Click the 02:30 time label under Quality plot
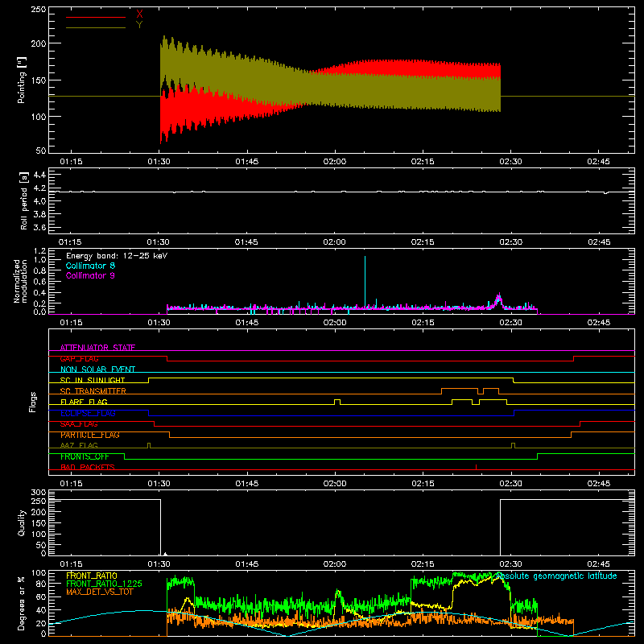 pyautogui.click(x=510, y=564)
